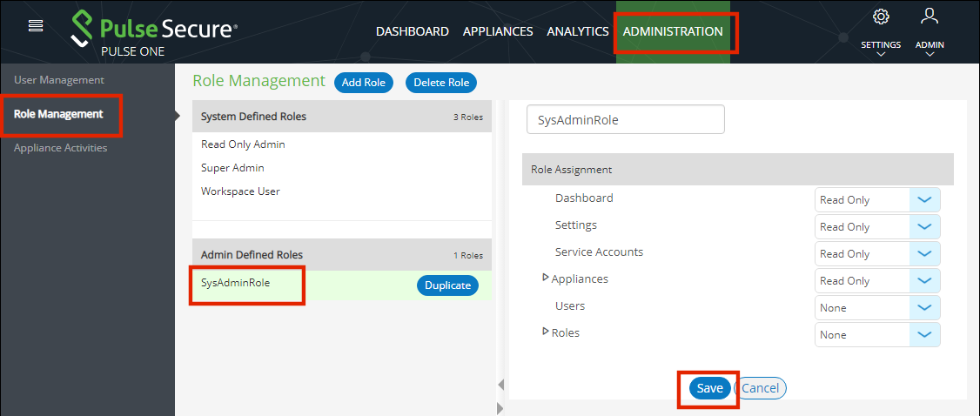The width and height of the screenshot is (980, 416).
Task: Open the Roles permission dropdown
Action: (x=877, y=334)
